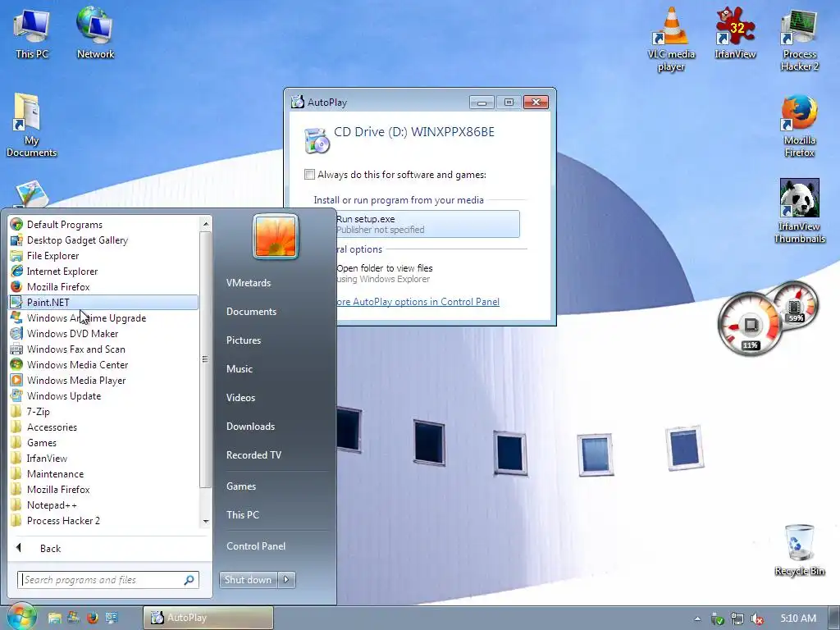Open Videos from Start menu
The height and width of the screenshot is (630, 840).
[241, 398]
